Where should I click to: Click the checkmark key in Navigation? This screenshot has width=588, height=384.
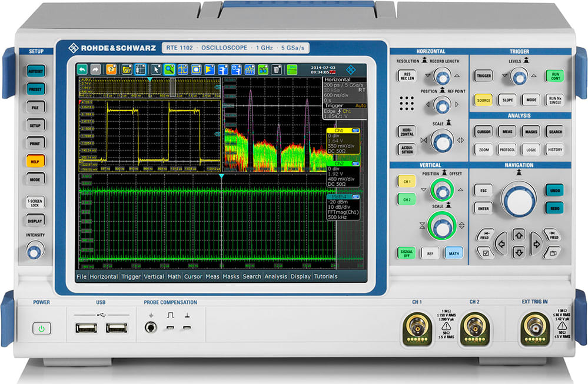click(x=486, y=253)
